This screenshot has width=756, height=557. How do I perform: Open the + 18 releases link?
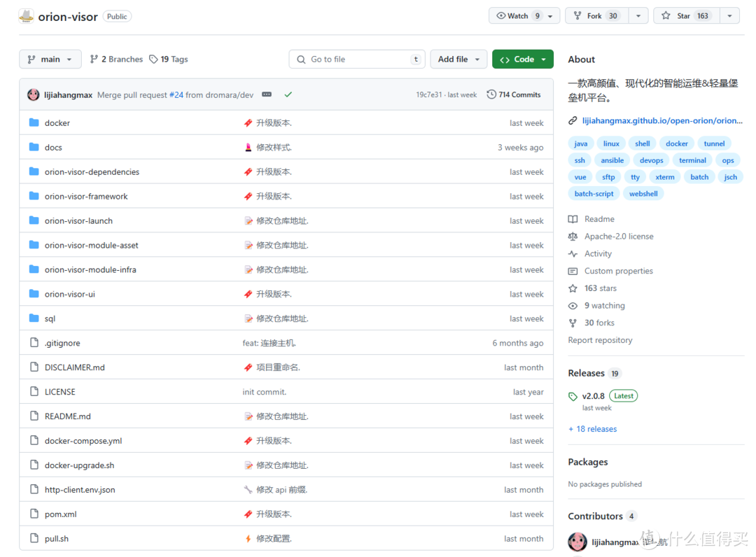click(592, 429)
